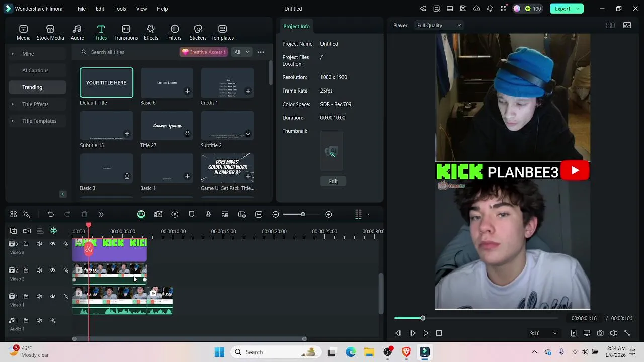Open the All filter dropdown
Viewport: 644px width, 362px height.
(242, 52)
